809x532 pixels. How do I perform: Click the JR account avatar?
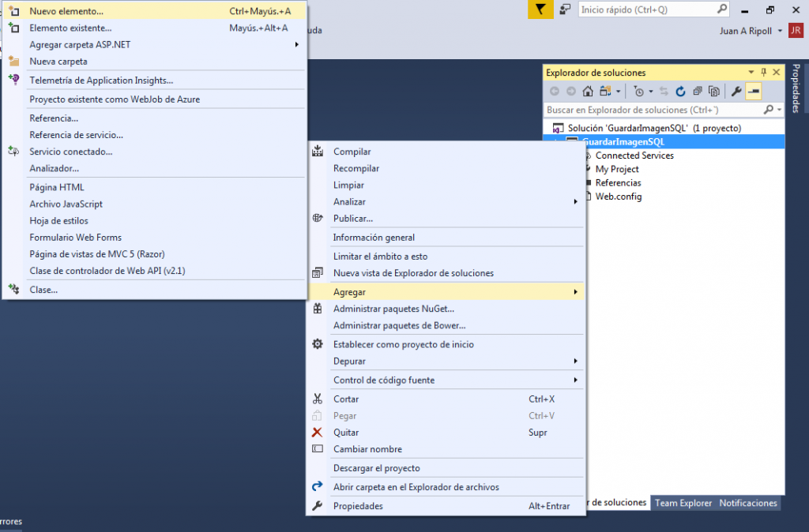tap(795, 30)
